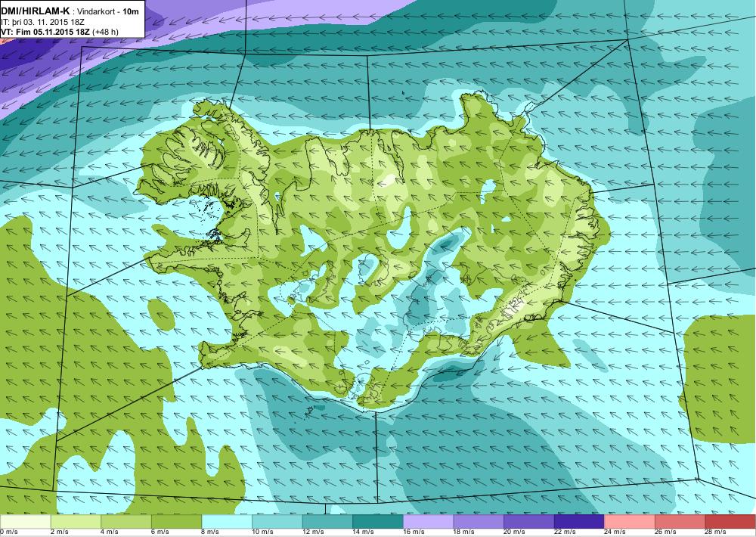756x537 pixels.
Task: Click the "14 m/s" legend label
Action: coord(364,532)
